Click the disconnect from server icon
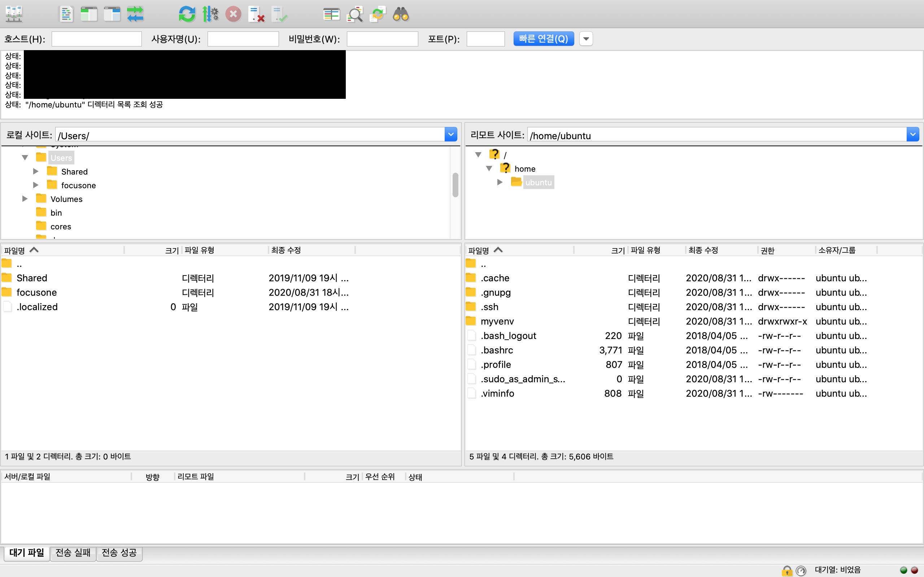 pos(256,14)
